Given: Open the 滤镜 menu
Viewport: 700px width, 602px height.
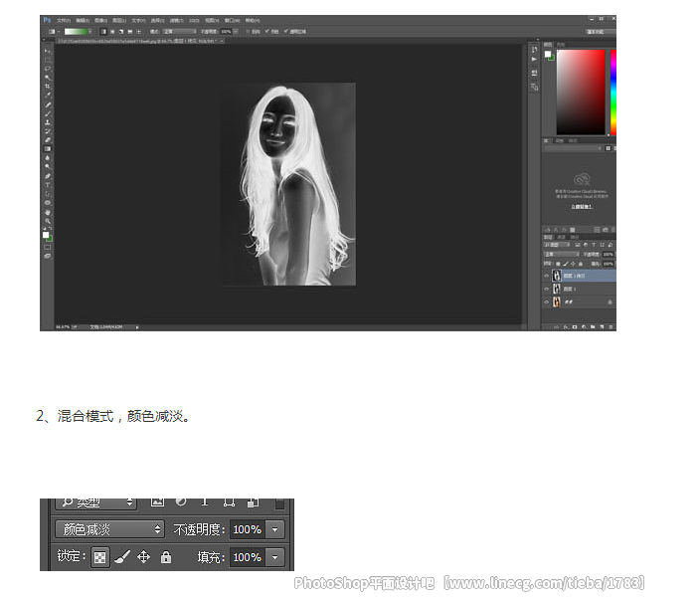Looking at the screenshot, I should (x=176, y=21).
